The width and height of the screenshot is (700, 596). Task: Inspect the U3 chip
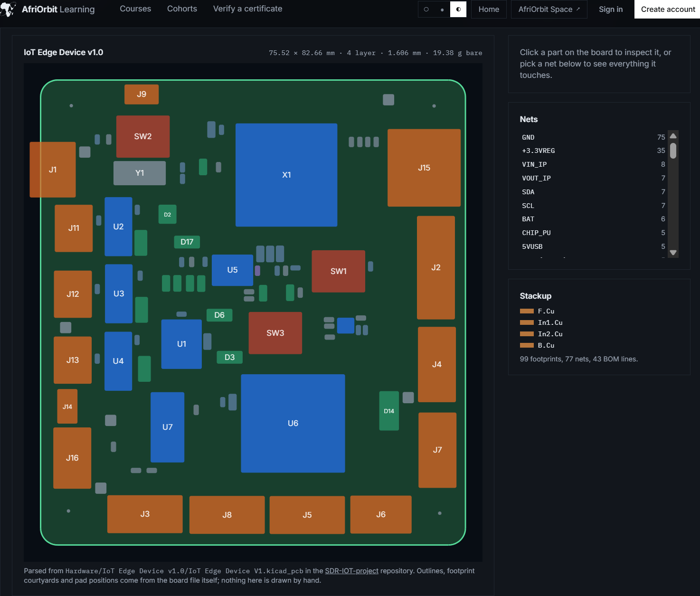pos(119,293)
